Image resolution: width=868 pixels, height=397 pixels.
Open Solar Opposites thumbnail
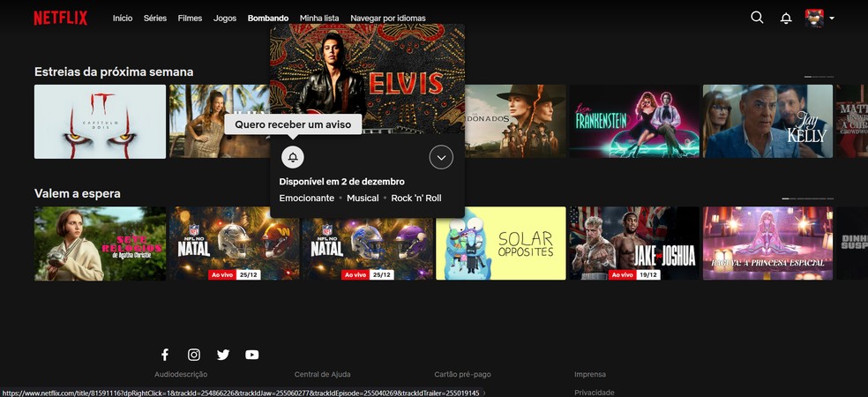501,243
